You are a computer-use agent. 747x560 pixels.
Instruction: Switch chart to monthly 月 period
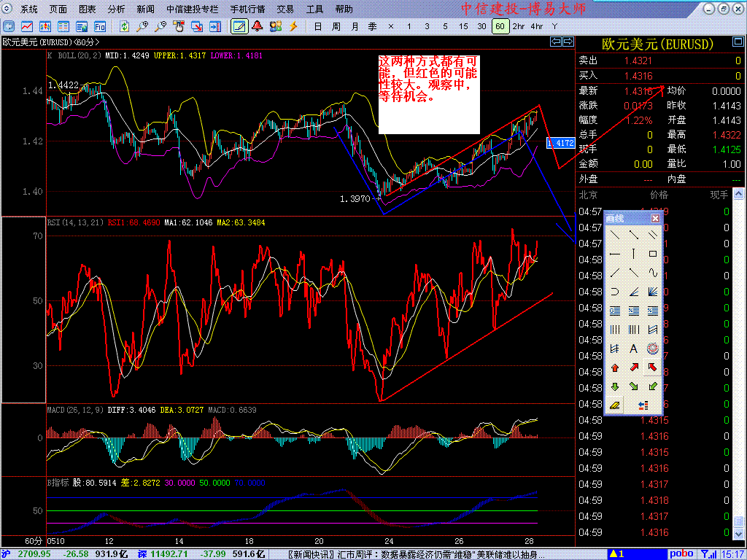point(354,27)
